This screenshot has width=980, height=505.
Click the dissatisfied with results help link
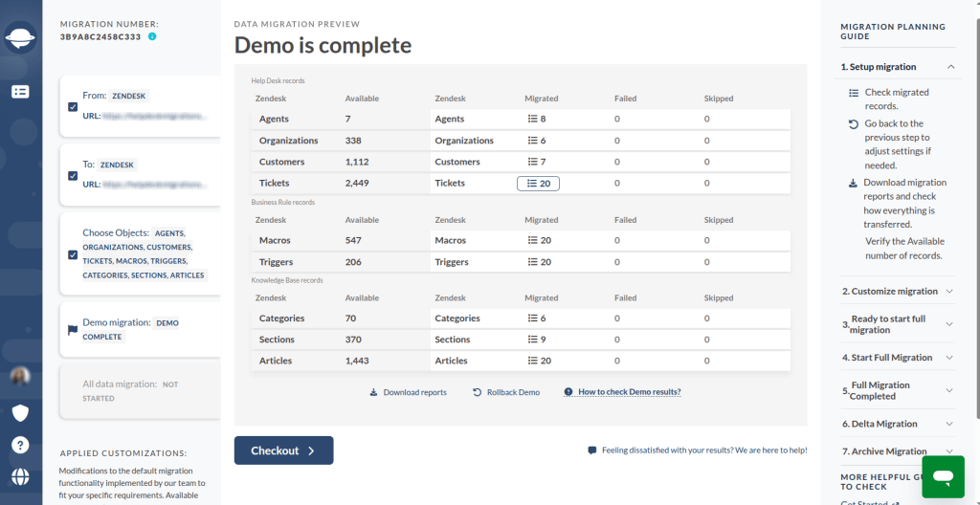[698, 450]
